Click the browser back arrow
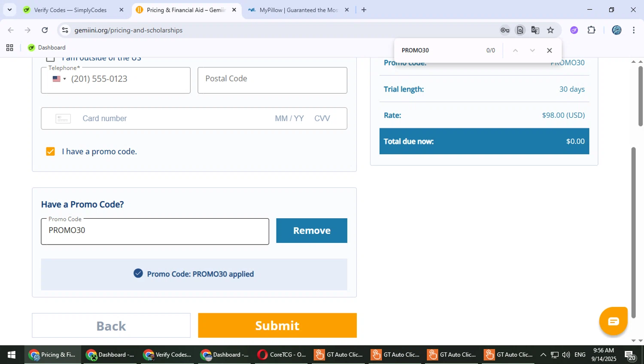 tap(11, 30)
